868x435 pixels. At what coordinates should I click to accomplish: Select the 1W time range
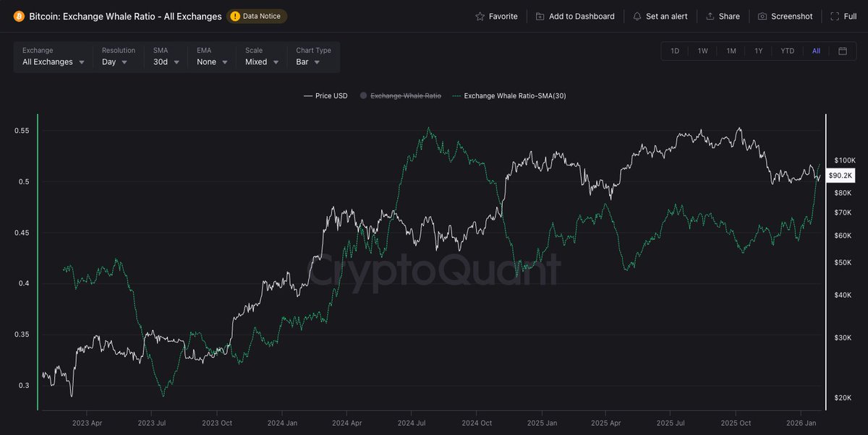[x=703, y=51]
